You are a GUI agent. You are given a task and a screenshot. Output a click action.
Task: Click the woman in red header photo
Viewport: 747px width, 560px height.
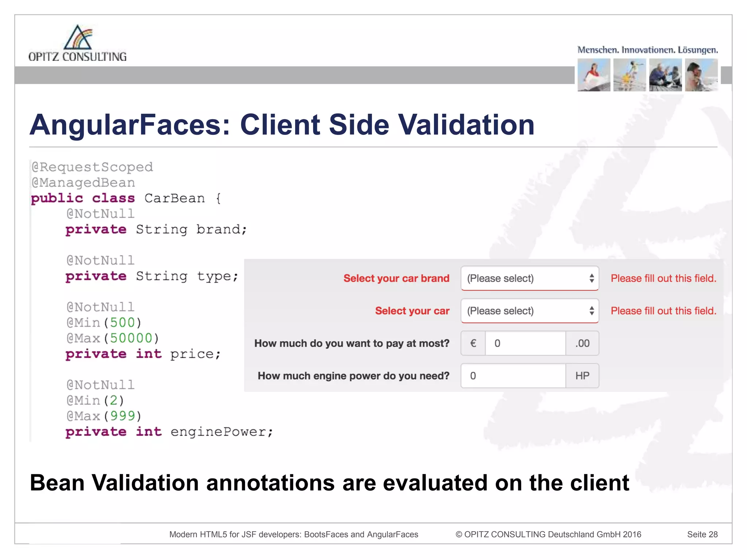(x=594, y=75)
